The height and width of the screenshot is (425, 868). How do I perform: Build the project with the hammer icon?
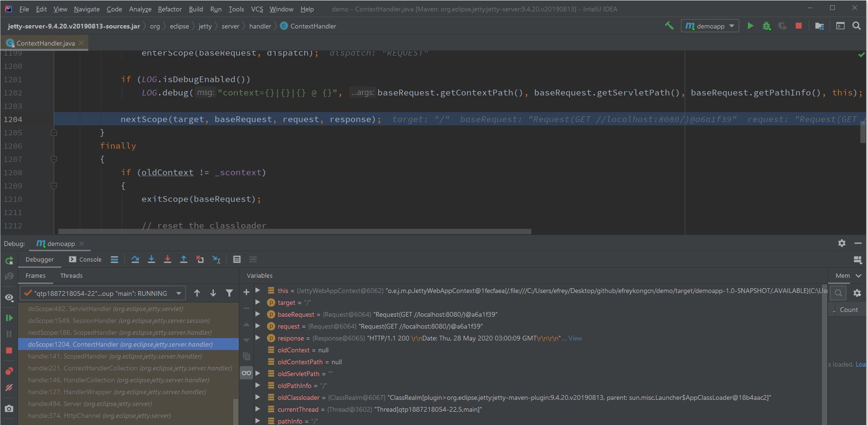point(669,26)
